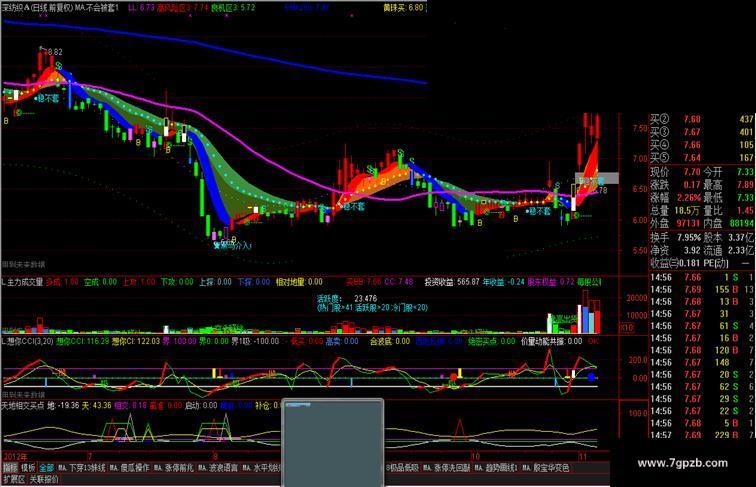Open the 股宝华变色 indicator tab

[546, 468]
